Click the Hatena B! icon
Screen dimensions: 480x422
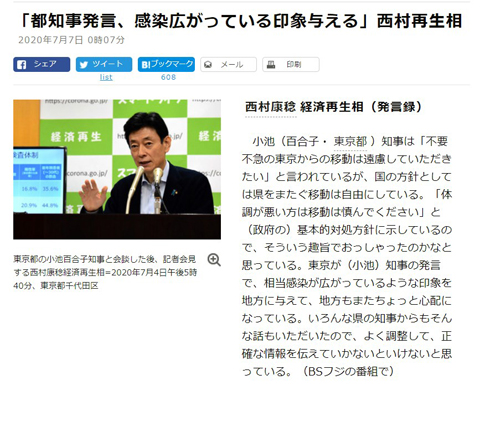click(146, 65)
